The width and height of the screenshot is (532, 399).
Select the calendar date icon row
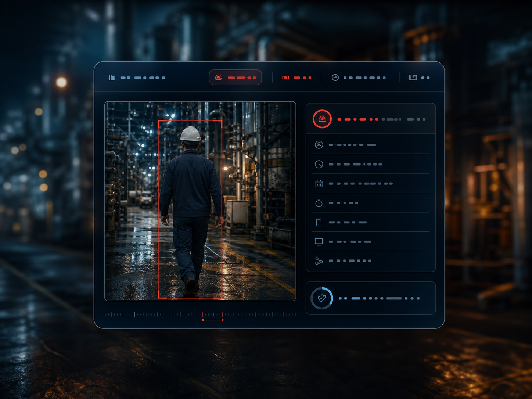[x=371, y=183]
